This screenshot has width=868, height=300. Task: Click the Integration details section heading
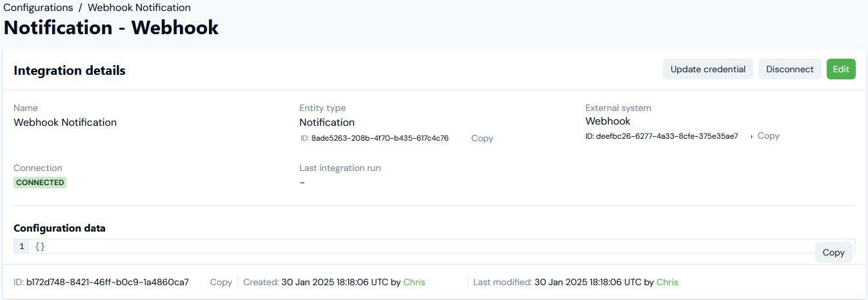[x=70, y=70]
